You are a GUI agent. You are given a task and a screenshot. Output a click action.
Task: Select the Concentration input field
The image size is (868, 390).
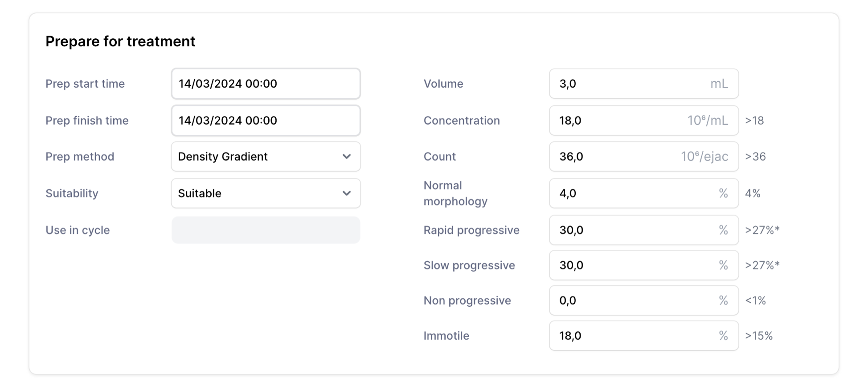(619, 121)
